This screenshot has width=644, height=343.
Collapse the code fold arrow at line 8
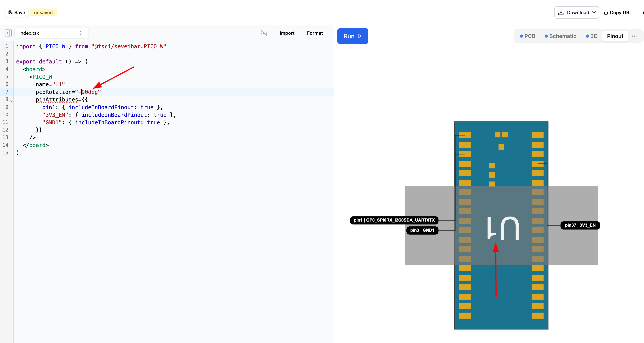point(11,100)
